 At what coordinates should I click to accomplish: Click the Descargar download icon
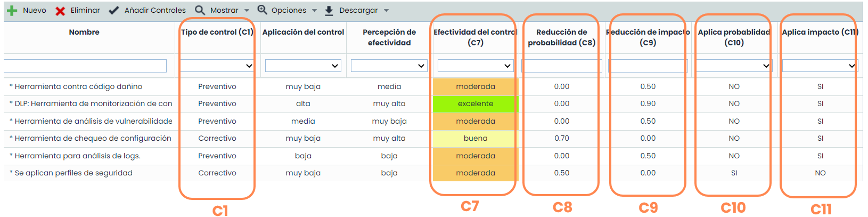coord(329,11)
